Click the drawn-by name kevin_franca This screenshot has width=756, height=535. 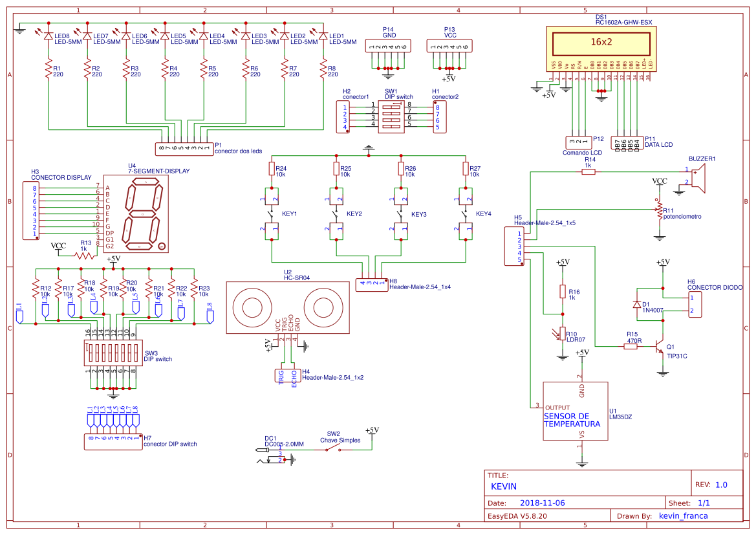[x=682, y=516]
